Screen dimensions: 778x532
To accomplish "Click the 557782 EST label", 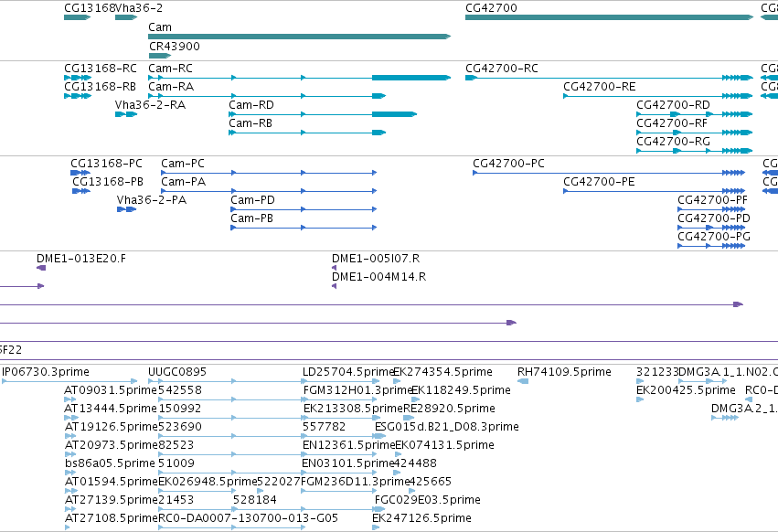I will (324, 427).
